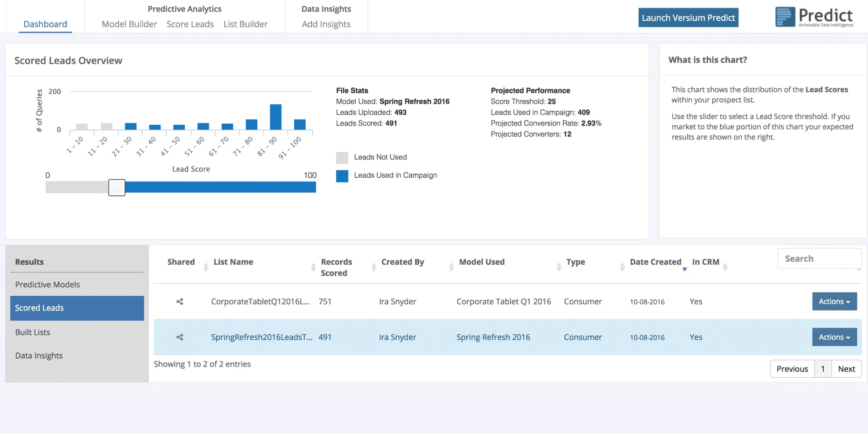Switch to Score Leads tab
868x434 pixels.
pyautogui.click(x=190, y=24)
